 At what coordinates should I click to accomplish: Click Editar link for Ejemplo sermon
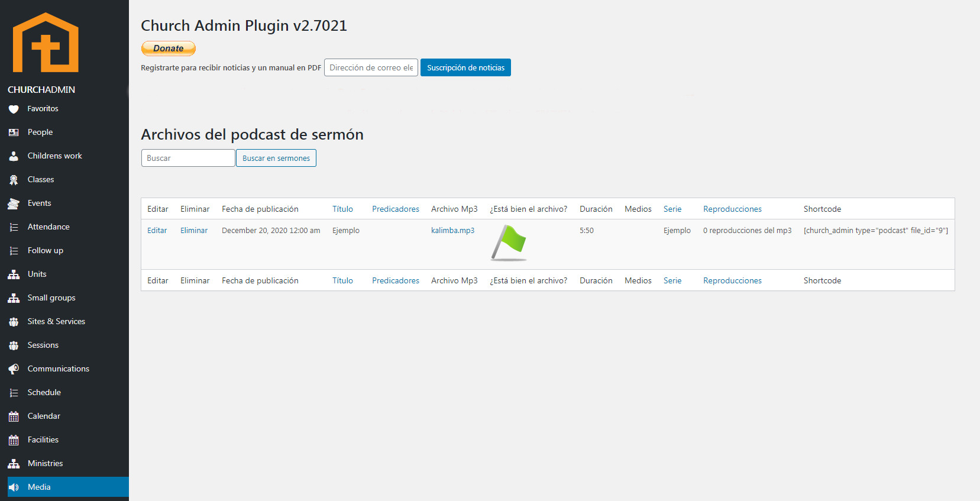coord(157,231)
